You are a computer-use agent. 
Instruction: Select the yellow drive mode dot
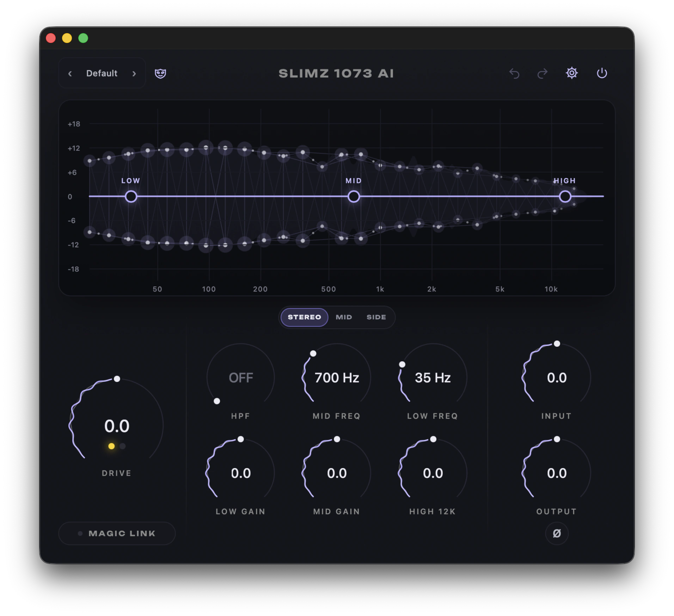click(x=111, y=446)
